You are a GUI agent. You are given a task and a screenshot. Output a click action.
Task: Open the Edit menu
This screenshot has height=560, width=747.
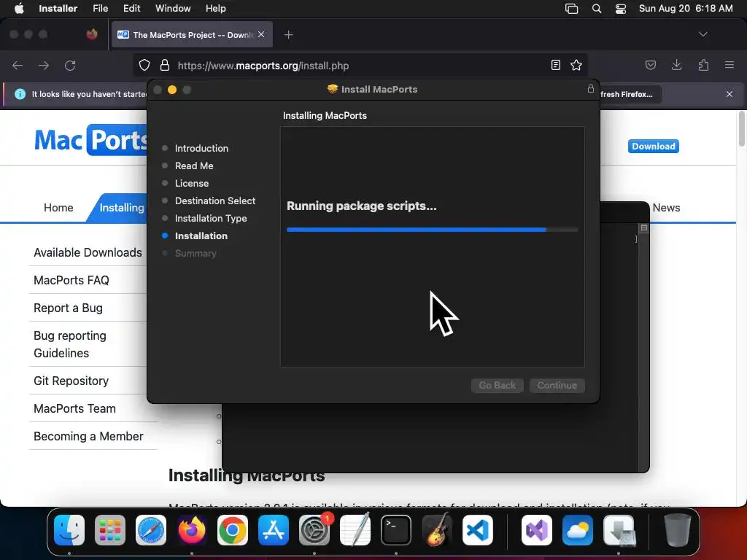[131, 9]
